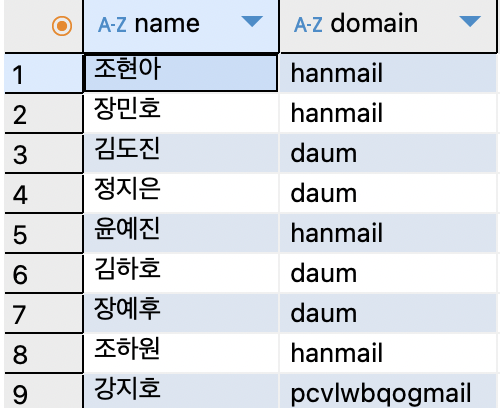
Task: Click the hanmail cell in row 2
Action: pos(388,113)
